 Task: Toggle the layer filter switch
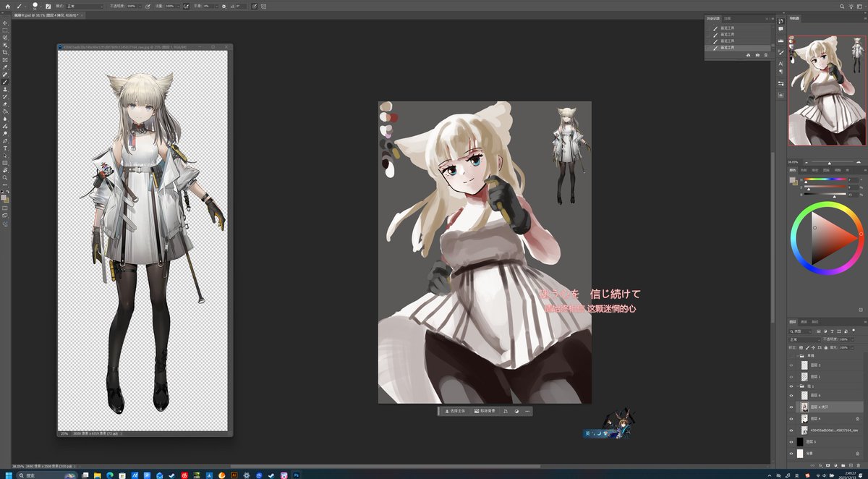pos(854,330)
